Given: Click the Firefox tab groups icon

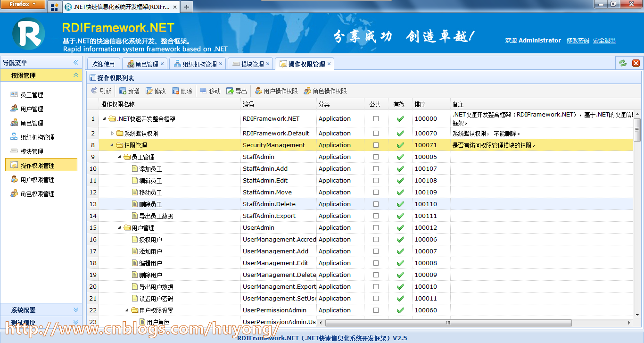Looking at the screenshot, I should (54, 7).
